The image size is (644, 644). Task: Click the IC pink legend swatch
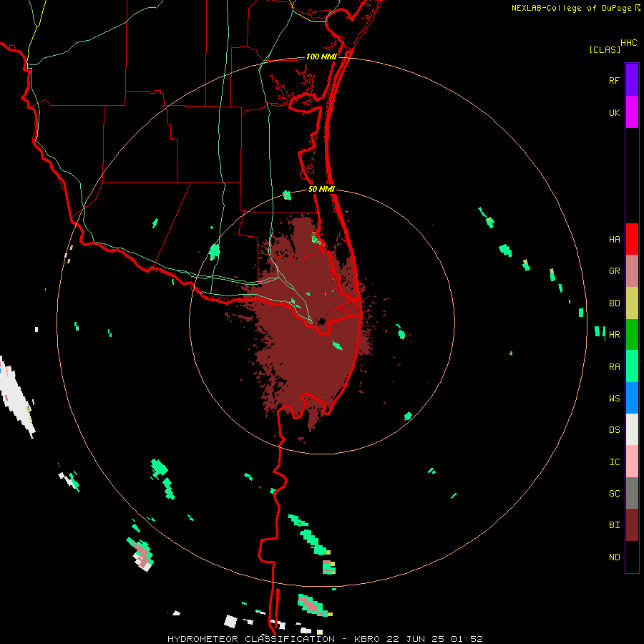click(632, 462)
